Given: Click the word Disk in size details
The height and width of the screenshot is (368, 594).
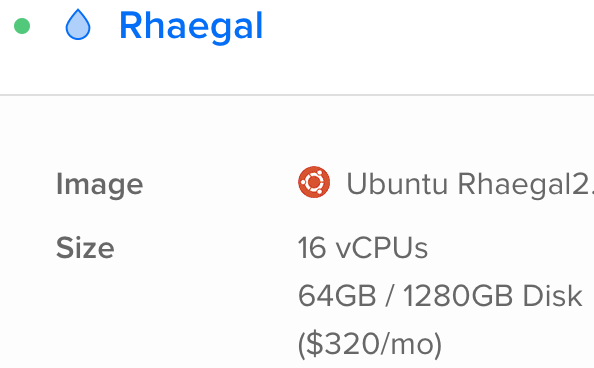Looking at the screenshot, I should tap(552, 296).
